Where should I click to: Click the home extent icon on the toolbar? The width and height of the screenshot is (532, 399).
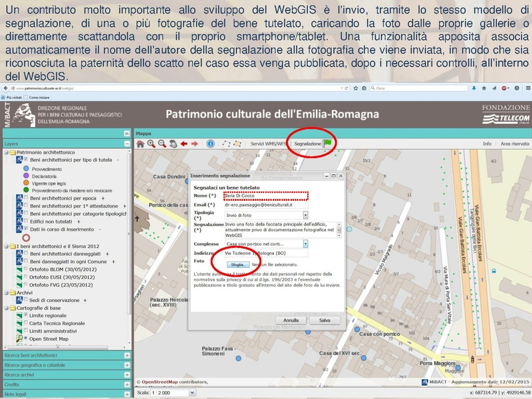pyautogui.click(x=140, y=142)
